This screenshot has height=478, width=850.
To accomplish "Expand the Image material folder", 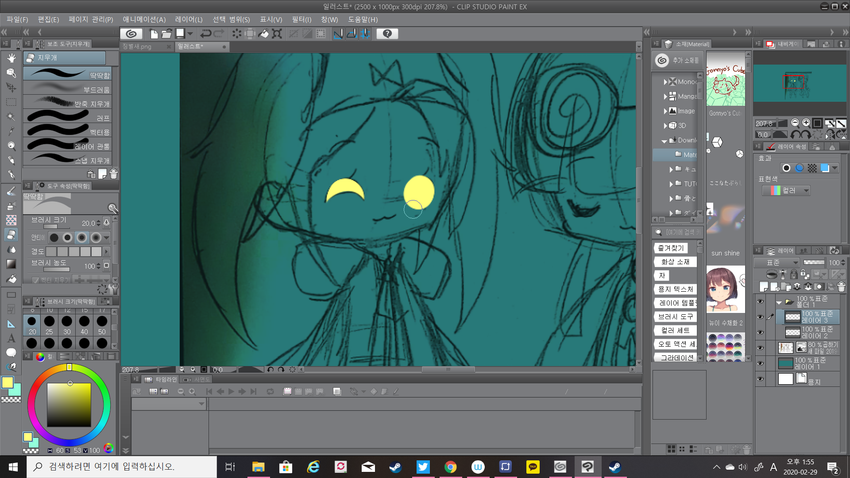I will (666, 111).
